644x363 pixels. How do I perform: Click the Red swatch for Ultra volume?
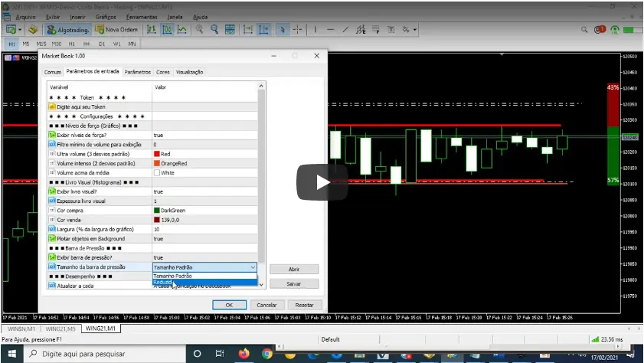[157, 154]
